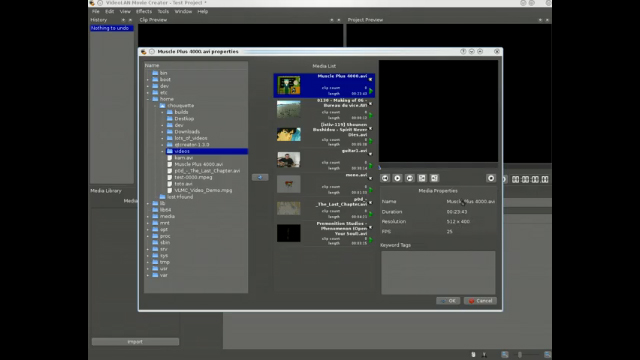640x360 pixels.
Task: Select the Desktop folder in the tree
Action: pyautogui.click(x=184, y=119)
